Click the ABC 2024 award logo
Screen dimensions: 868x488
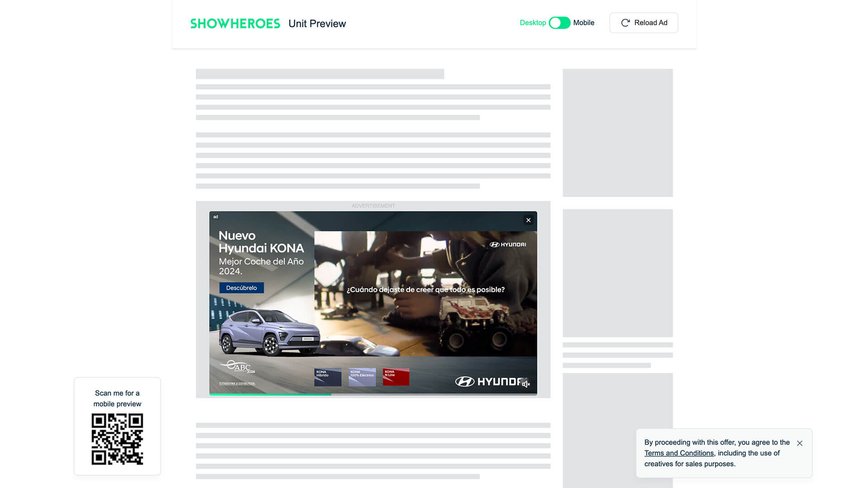[237, 367]
